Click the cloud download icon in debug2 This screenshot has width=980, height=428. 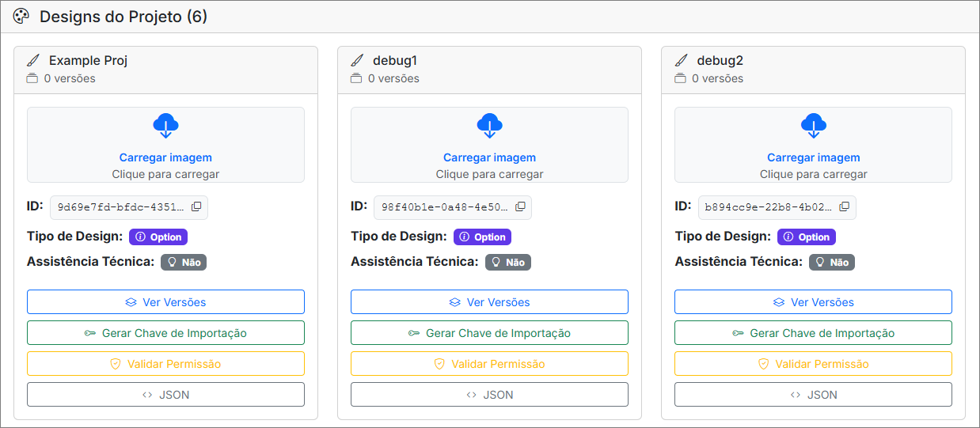coord(814,127)
